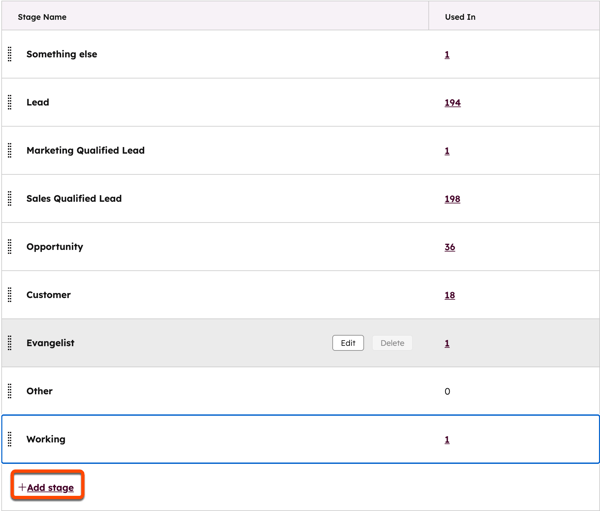Image resolution: width=600 pixels, height=511 pixels.
Task: Click Edit button on Evangelist row
Action: [x=348, y=343]
